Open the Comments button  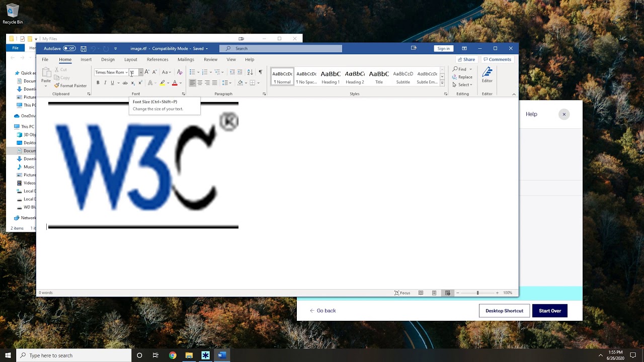point(497,59)
